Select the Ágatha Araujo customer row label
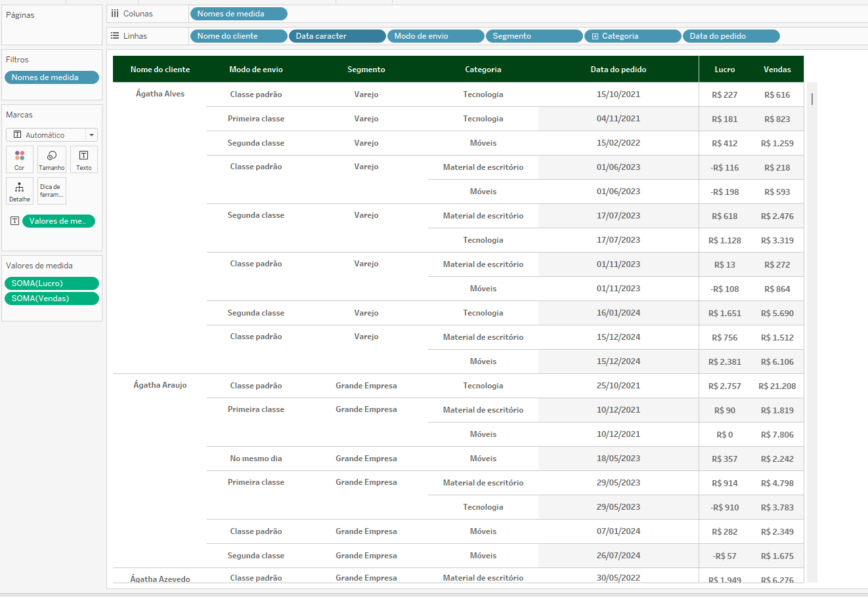The height and width of the screenshot is (597, 868). pos(160,385)
